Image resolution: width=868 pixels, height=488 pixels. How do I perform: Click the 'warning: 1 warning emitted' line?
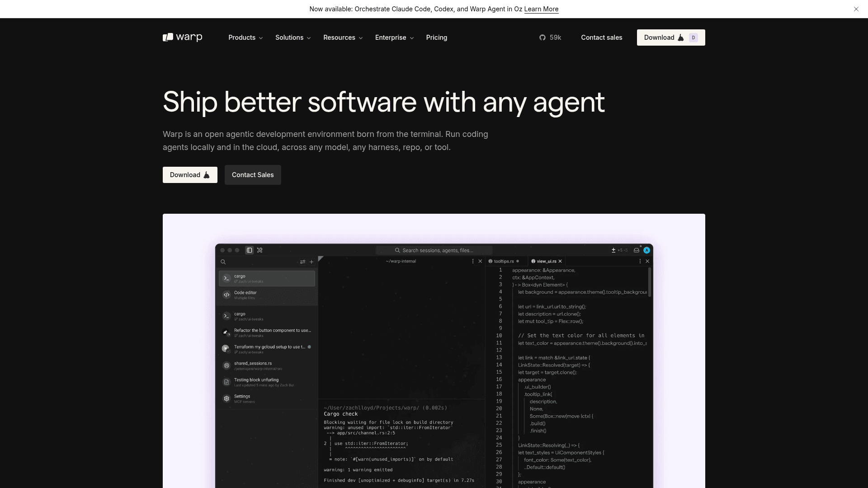pyautogui.click(x=358, y=470)
